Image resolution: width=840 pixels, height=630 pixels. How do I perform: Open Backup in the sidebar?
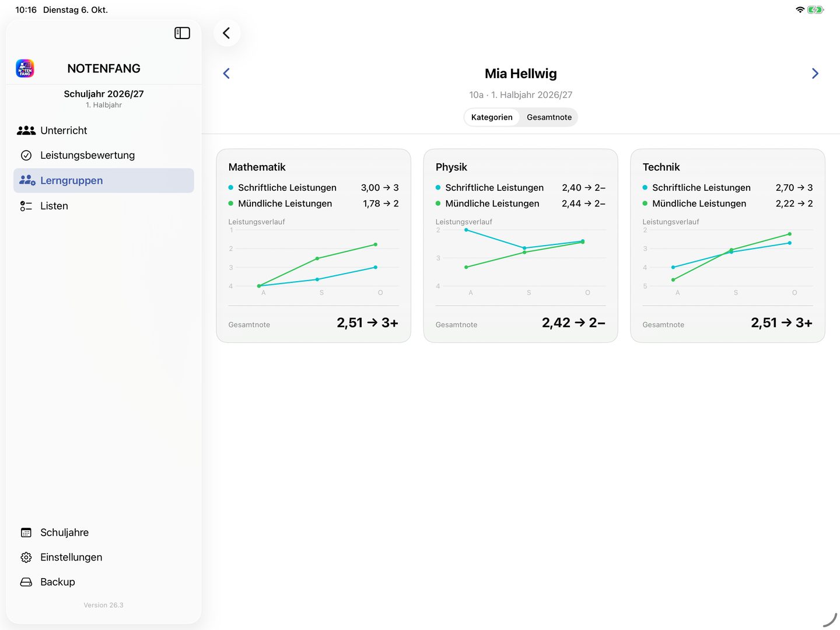click(104, 582)
